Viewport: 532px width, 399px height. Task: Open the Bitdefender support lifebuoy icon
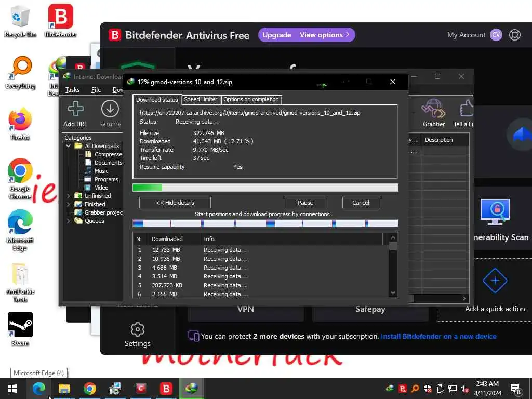coord(515,35)
